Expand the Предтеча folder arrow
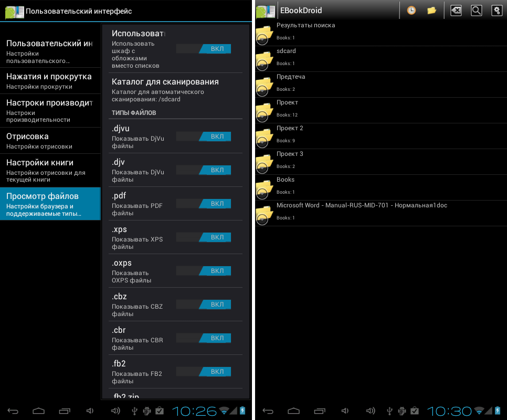Viewport: 507px width, 420px height. (x=262, y=90)
